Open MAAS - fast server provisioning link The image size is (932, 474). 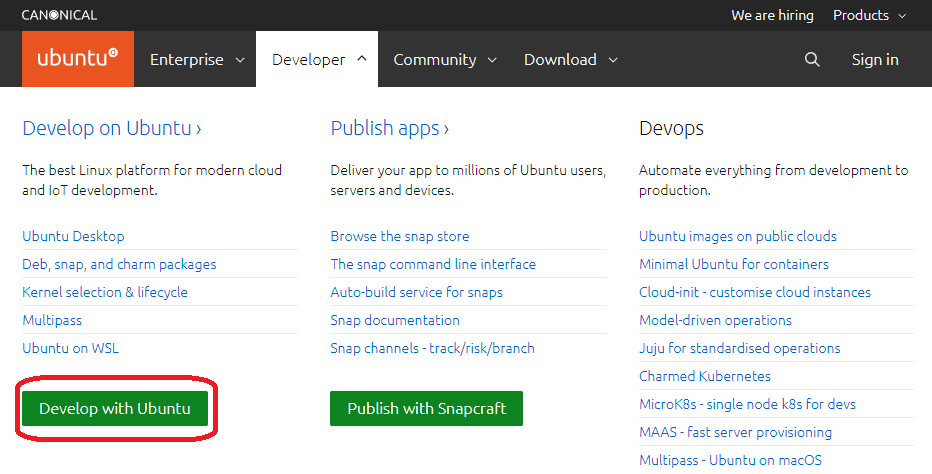pyautogui.click(x=735, y=432)
